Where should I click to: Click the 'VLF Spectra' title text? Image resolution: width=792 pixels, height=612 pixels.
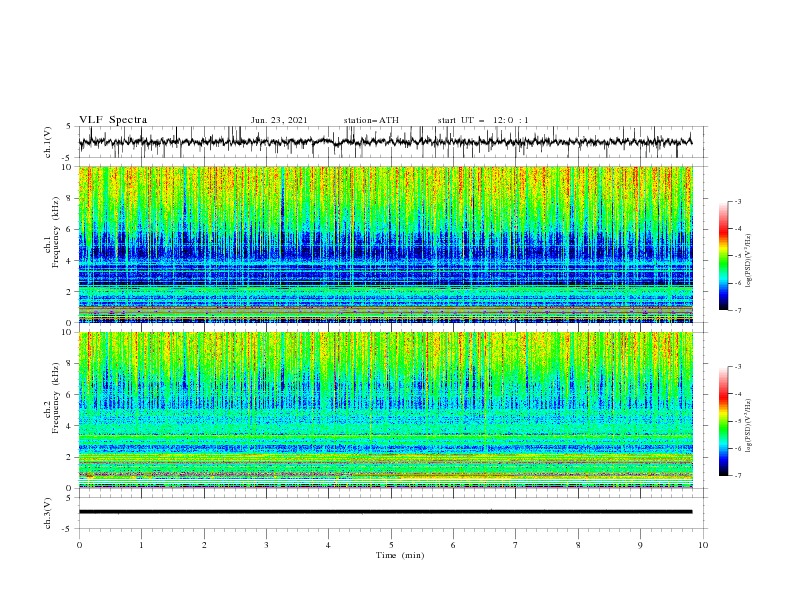113,120
